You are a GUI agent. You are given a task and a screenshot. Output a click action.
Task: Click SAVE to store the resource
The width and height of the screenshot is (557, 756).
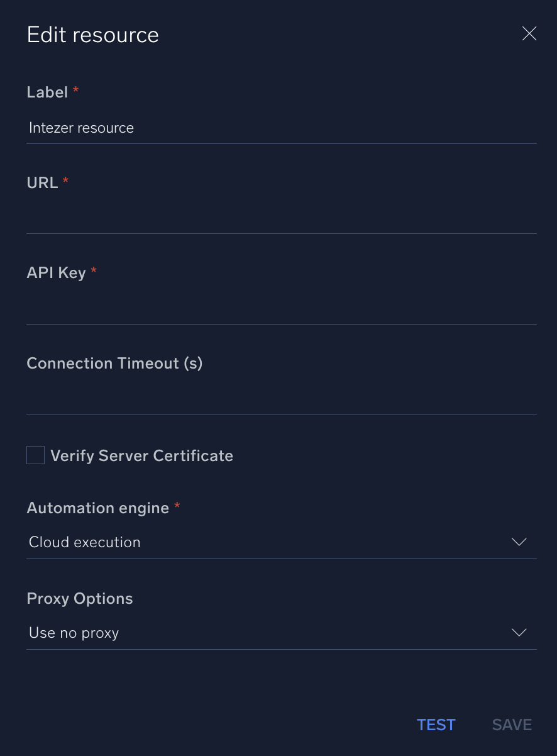pos(511,725)
